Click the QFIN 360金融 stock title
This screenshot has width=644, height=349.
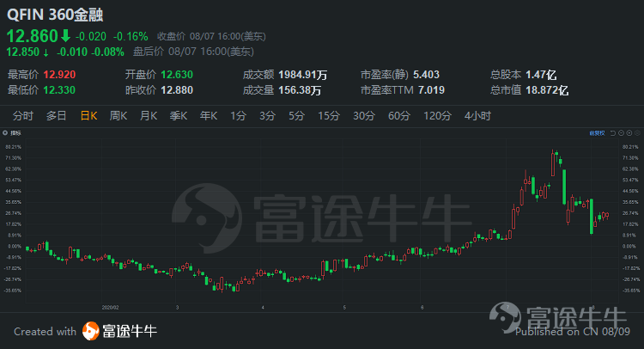(x=55, y=15)
